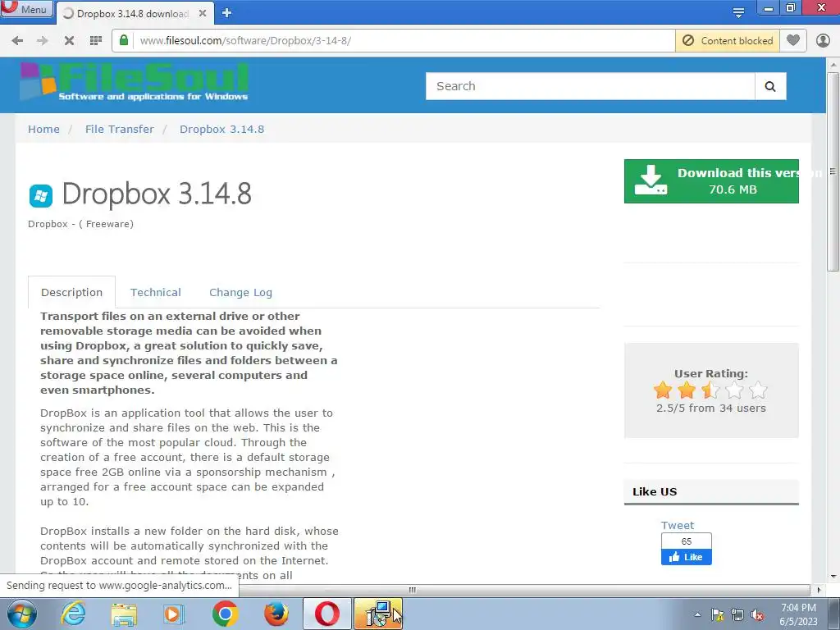
Task: Click the 'Dropbox - ( Freeware)' text
Action: (x=81, y=224)
